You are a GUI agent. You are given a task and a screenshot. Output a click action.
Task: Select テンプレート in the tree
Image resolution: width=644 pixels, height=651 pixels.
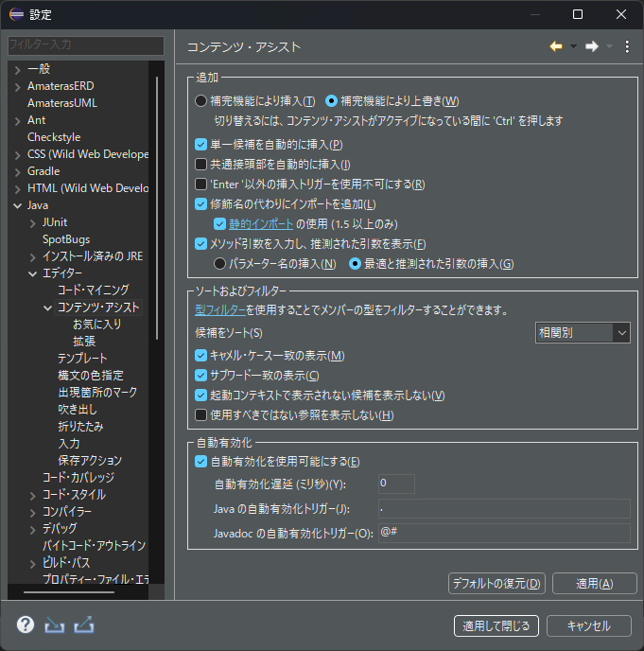pos(82,358)
